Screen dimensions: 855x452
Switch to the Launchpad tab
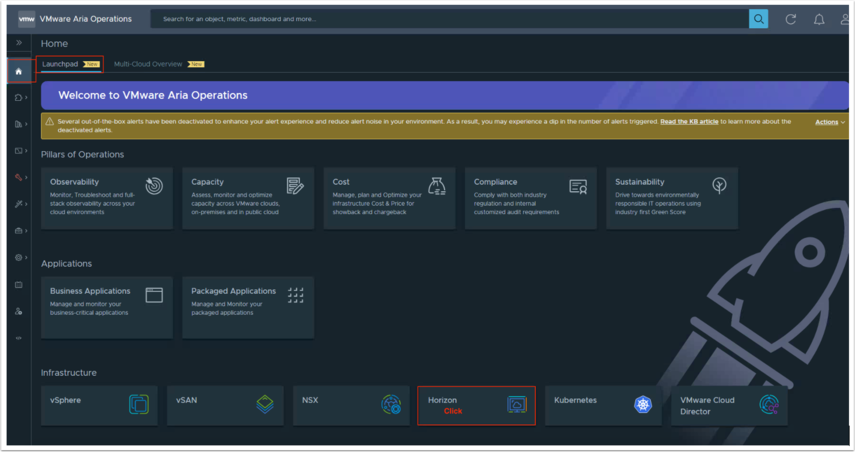(x=60, y=64)
